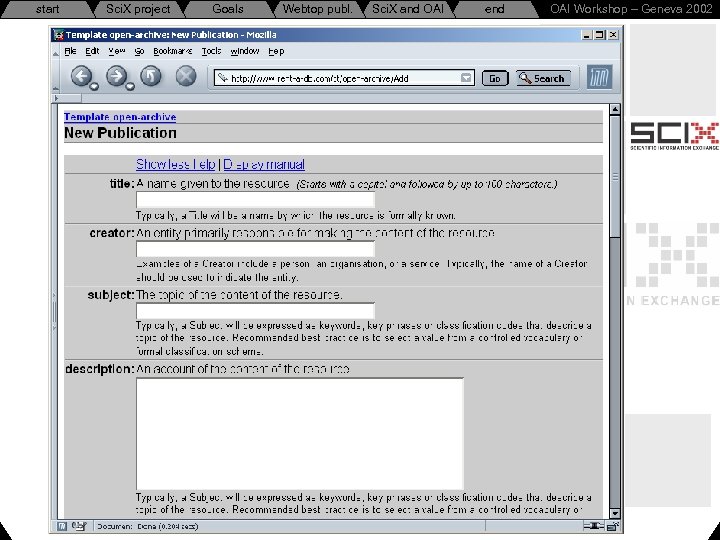Screen dimensions: 720x540
Task: Click the sidebar splitter grippy handle
Action: [x=55, y=312]
